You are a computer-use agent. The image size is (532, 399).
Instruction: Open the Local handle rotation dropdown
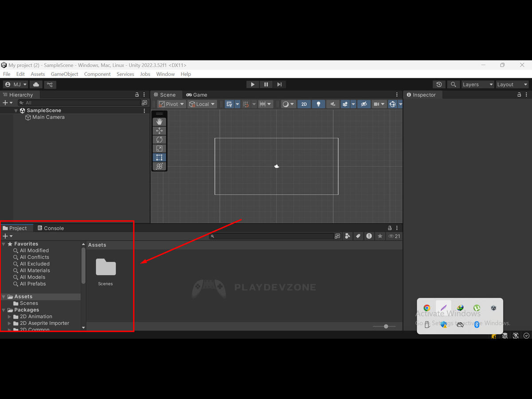click(202, 104)
